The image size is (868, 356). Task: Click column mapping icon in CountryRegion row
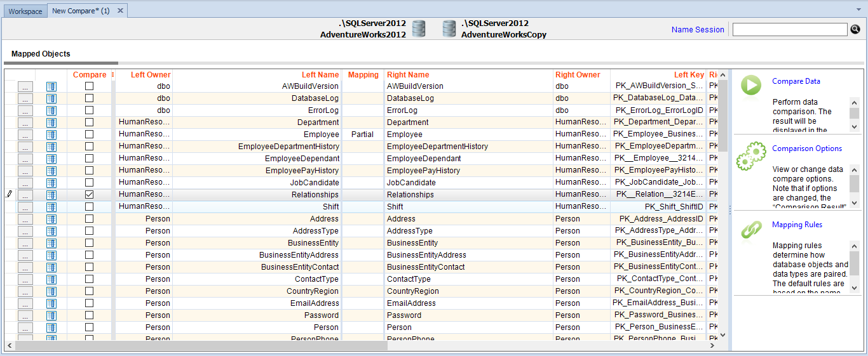point(51,291)
